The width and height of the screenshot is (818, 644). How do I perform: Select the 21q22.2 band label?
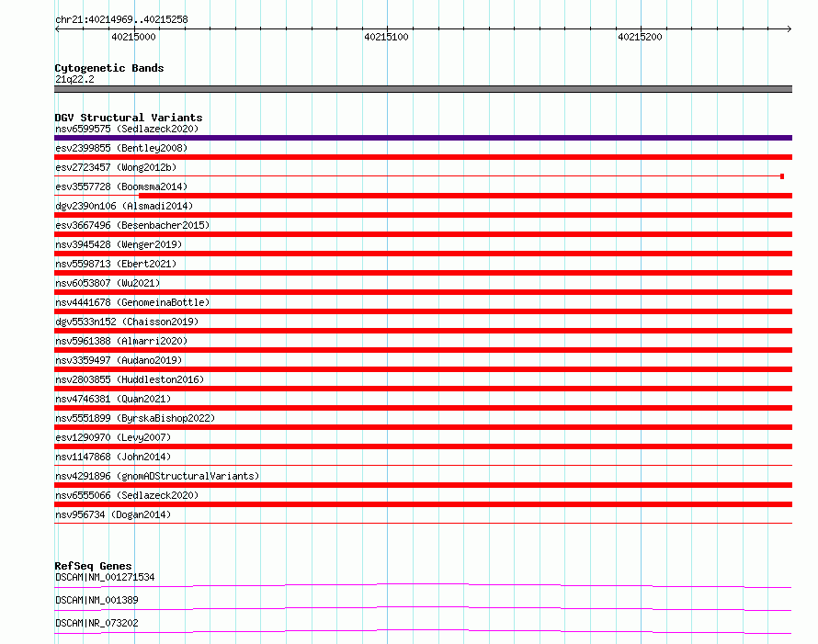coord(74,79)
